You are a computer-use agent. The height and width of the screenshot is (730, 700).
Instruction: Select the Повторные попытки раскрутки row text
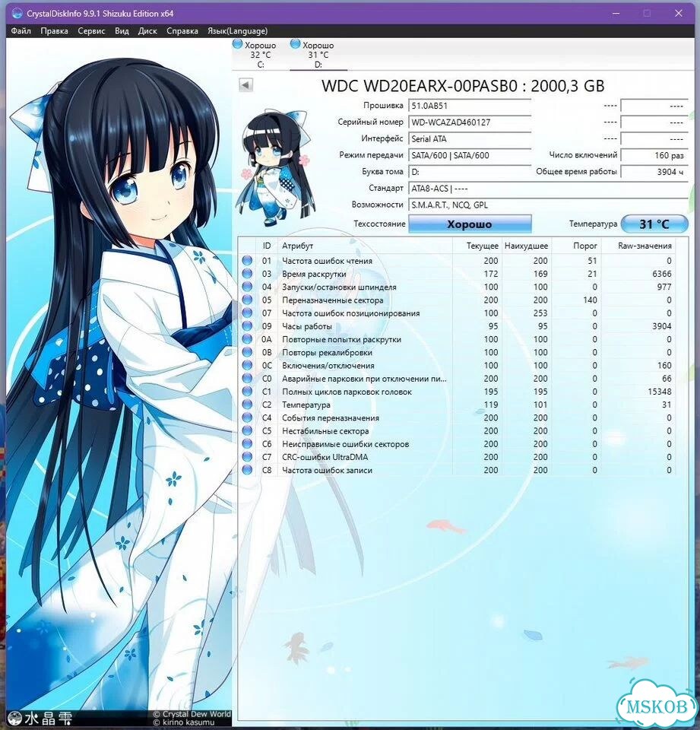(341, 339)
